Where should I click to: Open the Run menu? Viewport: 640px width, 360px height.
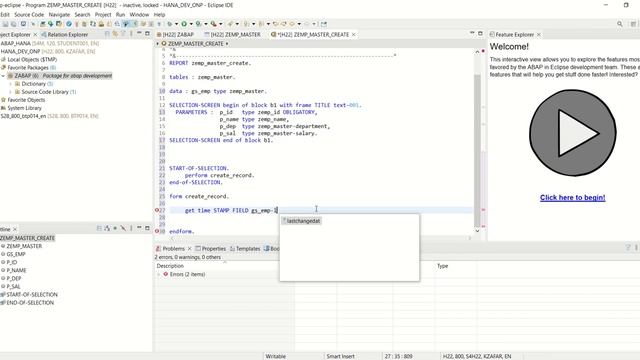120,15
